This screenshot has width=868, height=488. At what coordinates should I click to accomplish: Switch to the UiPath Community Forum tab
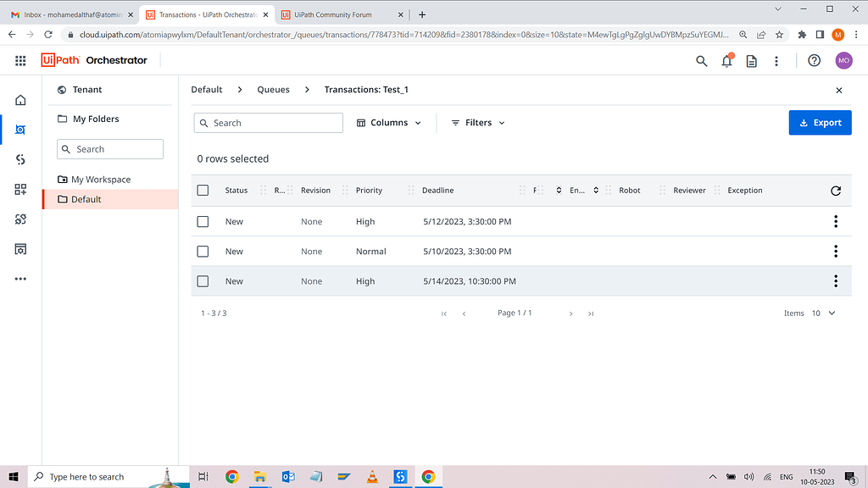point(336,14)
